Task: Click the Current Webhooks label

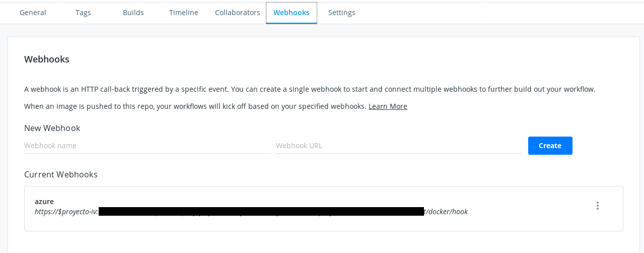Action: [x=61, y=174]
